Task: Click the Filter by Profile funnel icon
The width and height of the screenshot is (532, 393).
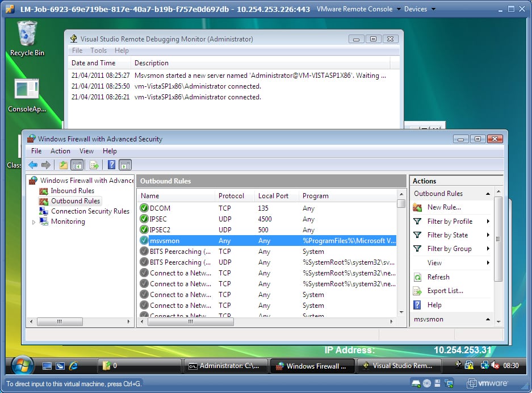Action: coord(417,221)
